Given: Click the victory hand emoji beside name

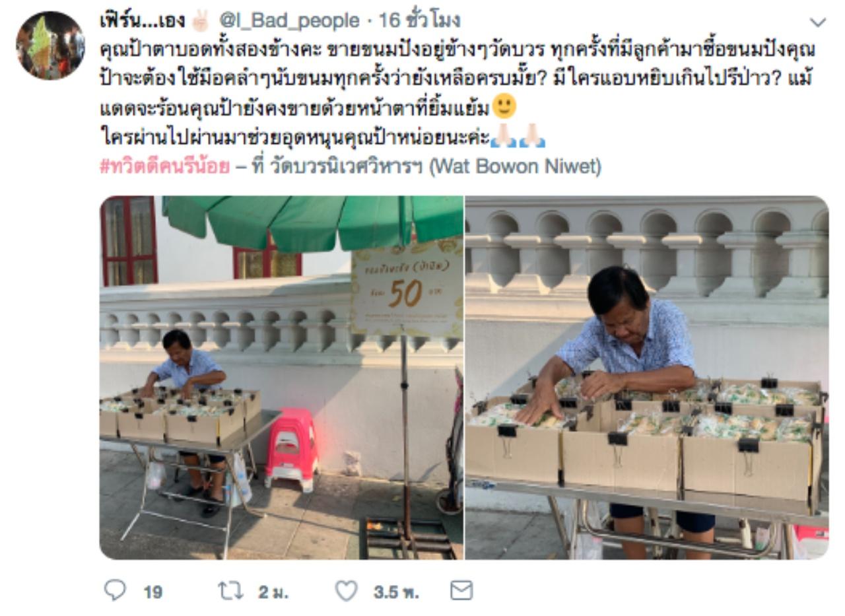Looking at the screenshot, I should click(199, 21).
